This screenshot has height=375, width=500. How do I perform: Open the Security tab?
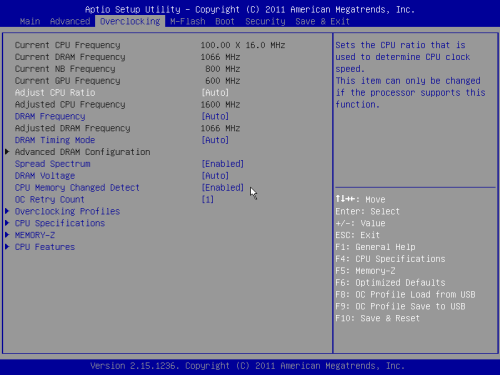click(x=265, y=21)
